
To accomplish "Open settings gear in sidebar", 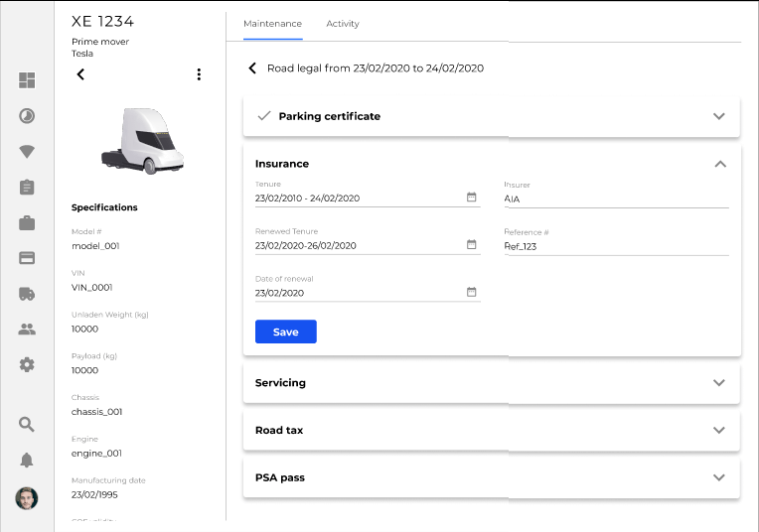I will coord(27,364).
